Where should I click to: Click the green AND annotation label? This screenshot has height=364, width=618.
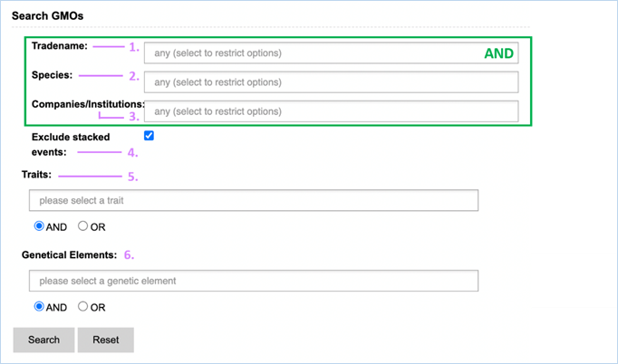(x=498, y=53)
